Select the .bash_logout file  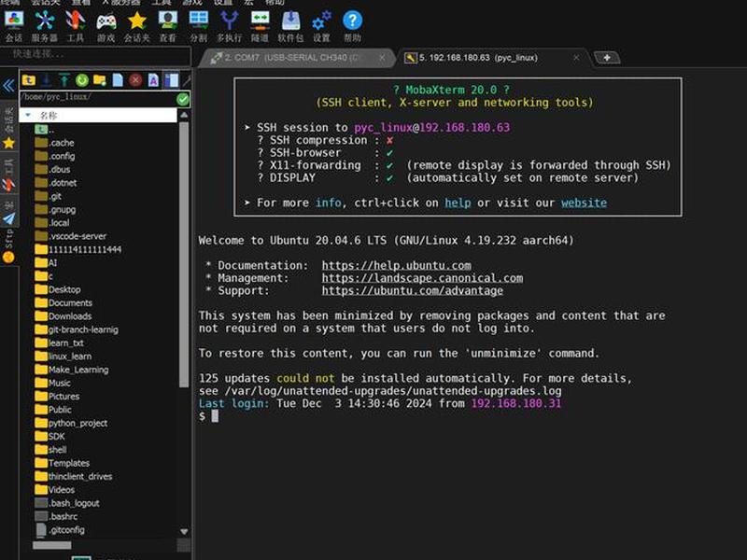[67, 502]
